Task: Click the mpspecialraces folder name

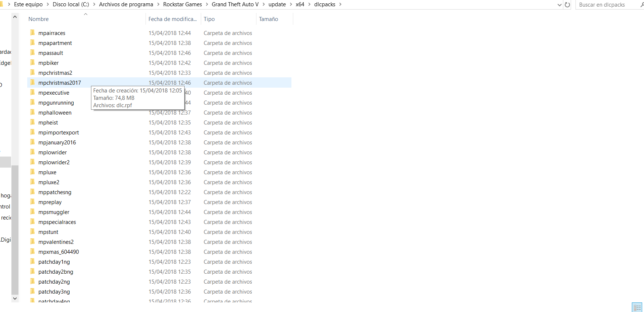Action: tap(57, 222)
